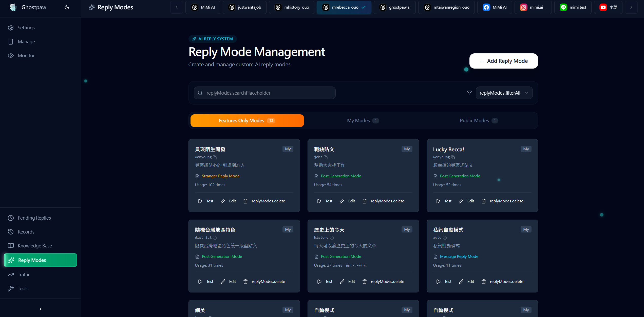
Task: Click the reply modes search field
Action: [x=265, y=93]
